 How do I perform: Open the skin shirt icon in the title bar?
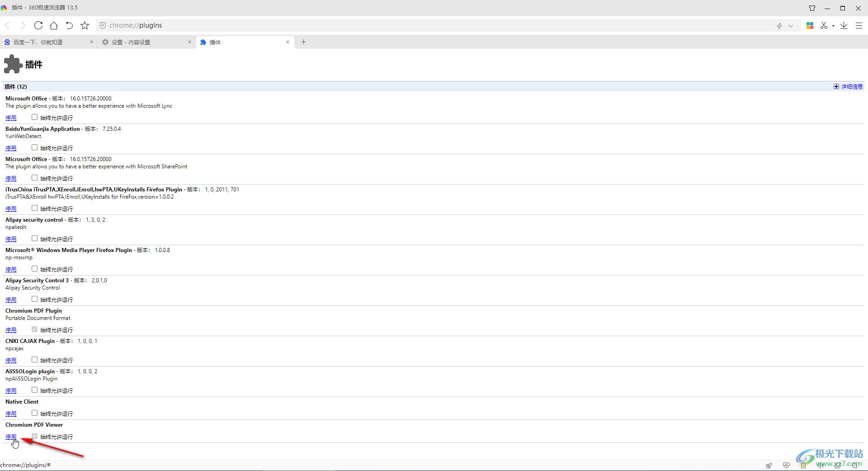pos(812,8)
